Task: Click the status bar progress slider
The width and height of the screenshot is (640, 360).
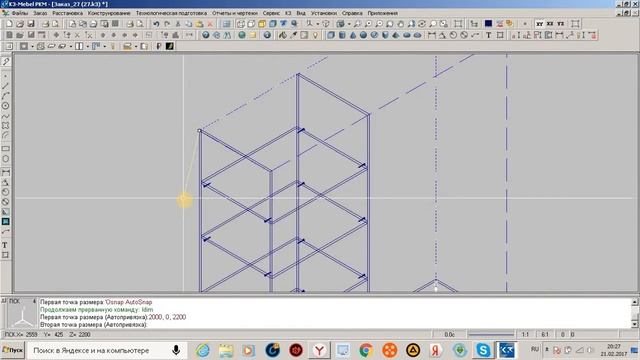Action: pyautogui.click(x=491, y=335)
